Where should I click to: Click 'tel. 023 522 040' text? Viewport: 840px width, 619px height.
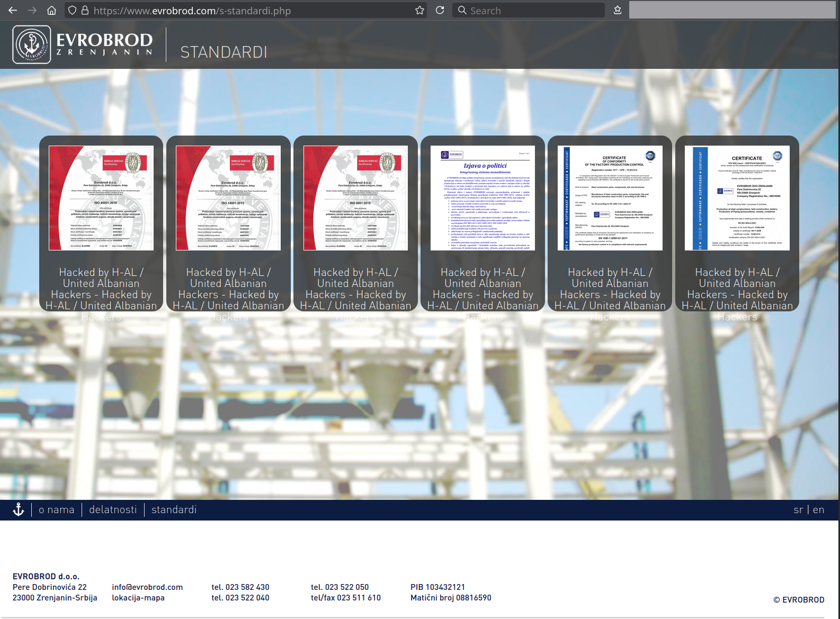[240, 598]
